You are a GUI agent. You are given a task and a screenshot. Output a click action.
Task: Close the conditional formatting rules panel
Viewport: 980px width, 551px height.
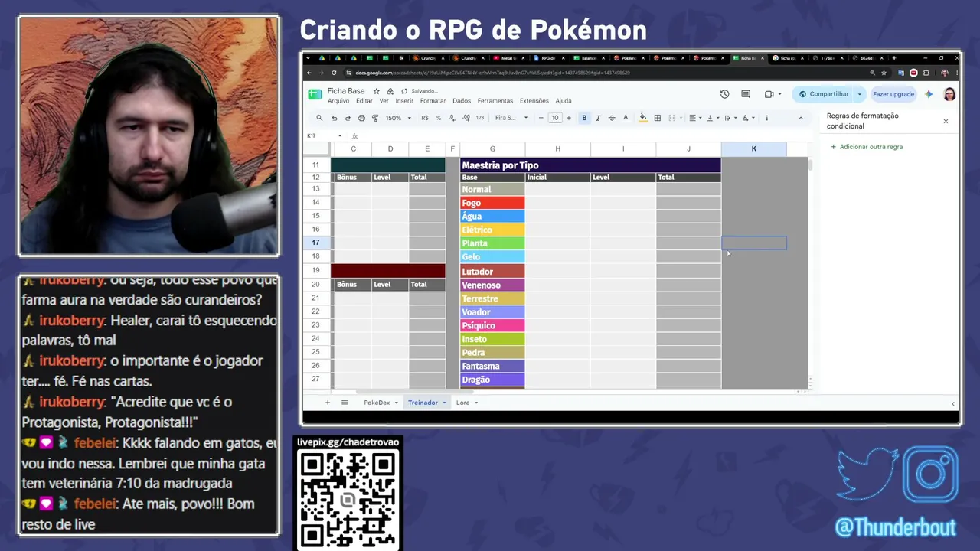[946, 121]
